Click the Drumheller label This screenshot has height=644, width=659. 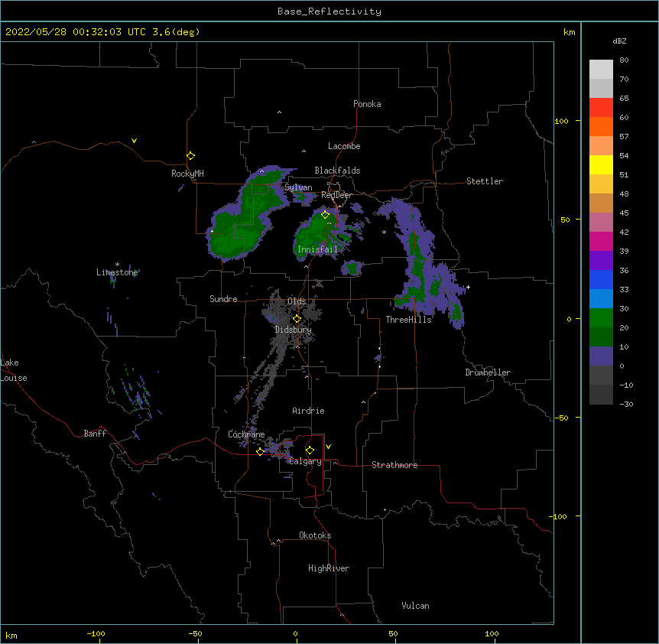coord(488,372)
